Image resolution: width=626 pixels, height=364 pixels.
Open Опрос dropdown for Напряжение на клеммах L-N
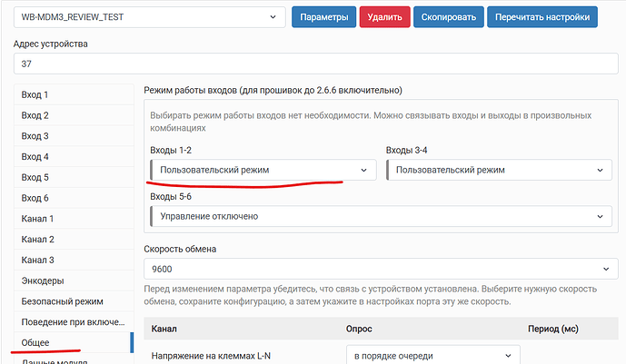coord(433,355)
